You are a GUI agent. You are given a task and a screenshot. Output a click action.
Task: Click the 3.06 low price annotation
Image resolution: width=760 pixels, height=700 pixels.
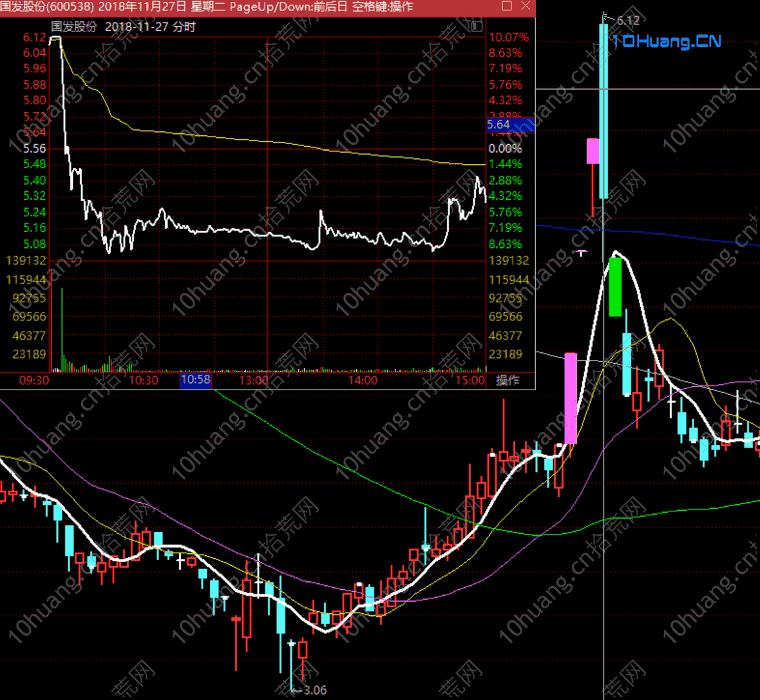[315, 690]
